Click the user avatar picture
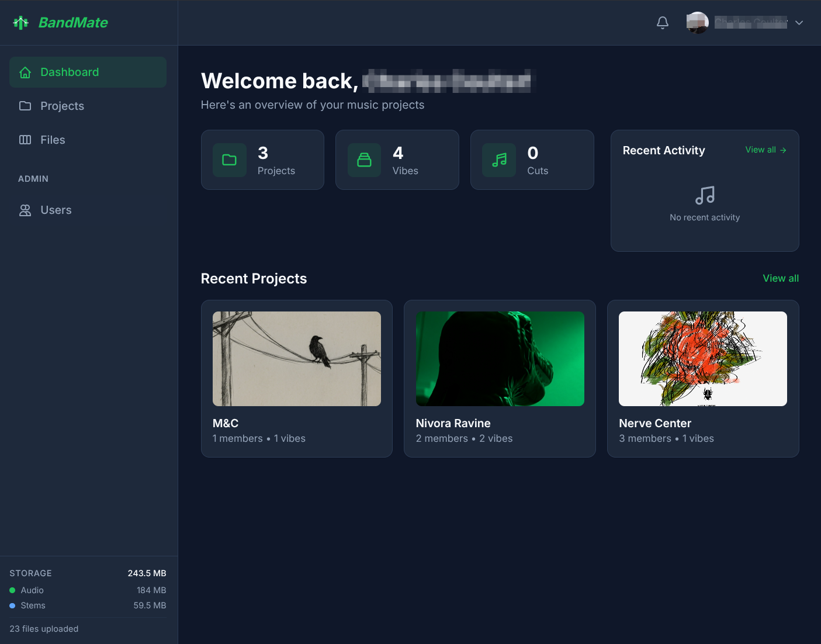This screenshot has height=644, width=821. 697,23
